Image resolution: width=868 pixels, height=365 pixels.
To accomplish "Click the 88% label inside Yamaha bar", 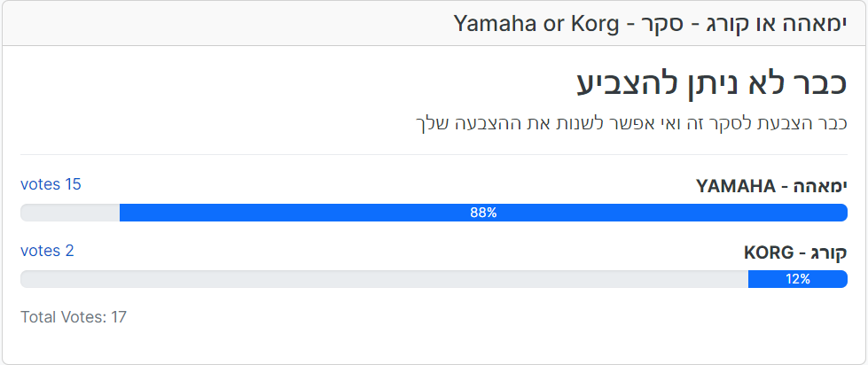I will click(x=483, y=213).
